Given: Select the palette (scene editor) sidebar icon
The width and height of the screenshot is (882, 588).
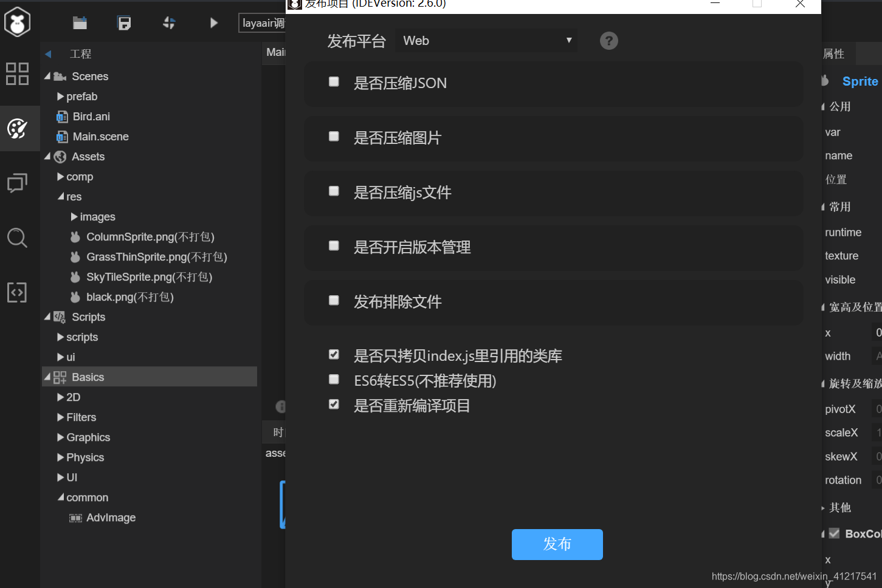Looking at the screenshot, I should [18, 128].
